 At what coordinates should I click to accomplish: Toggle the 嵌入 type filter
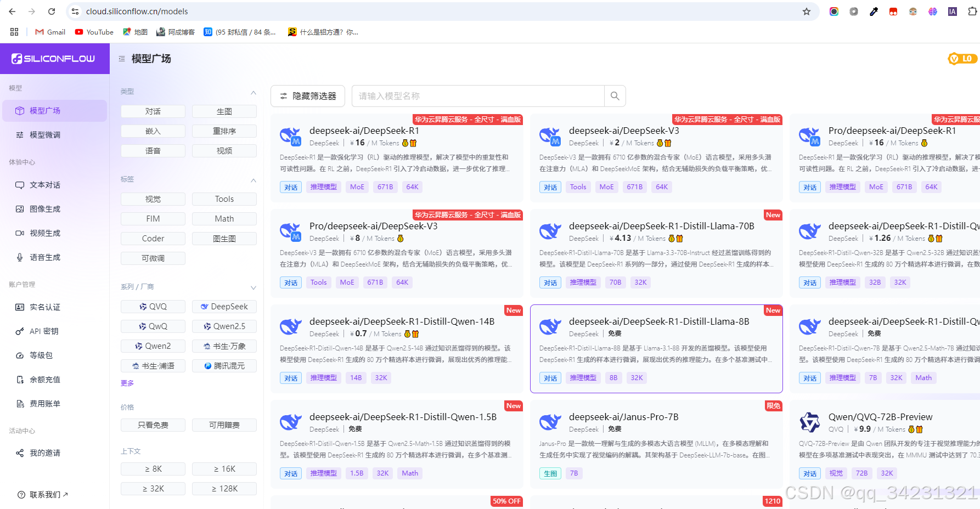pos(153,131)
